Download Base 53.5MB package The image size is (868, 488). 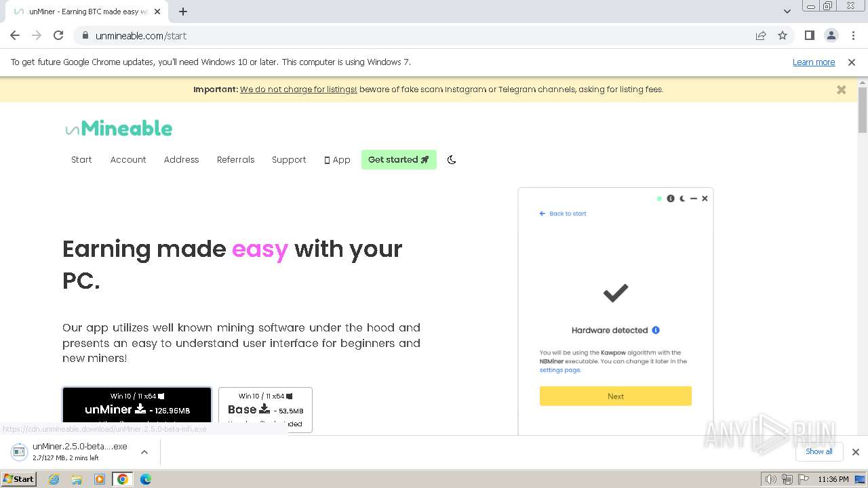[265, 409]
